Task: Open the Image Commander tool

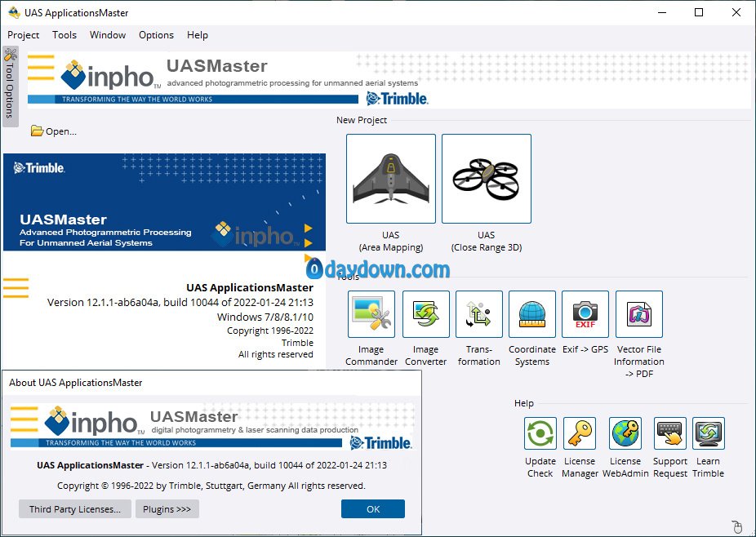Action: coord(371,314)
